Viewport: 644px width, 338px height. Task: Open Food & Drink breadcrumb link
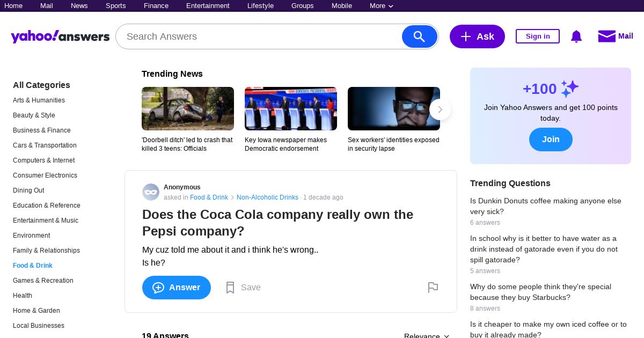pyautogui.click(x=209, y=197)
